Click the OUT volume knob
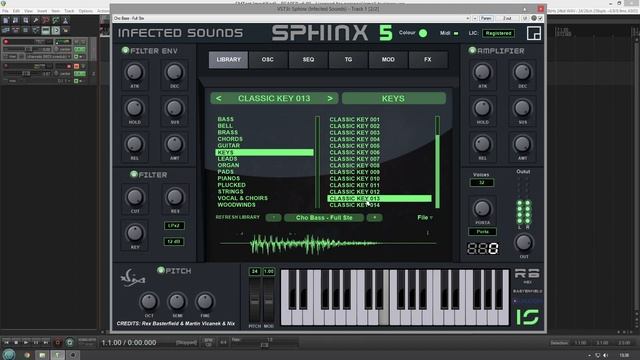The image size is (640, 360). (x=524, y=243)
